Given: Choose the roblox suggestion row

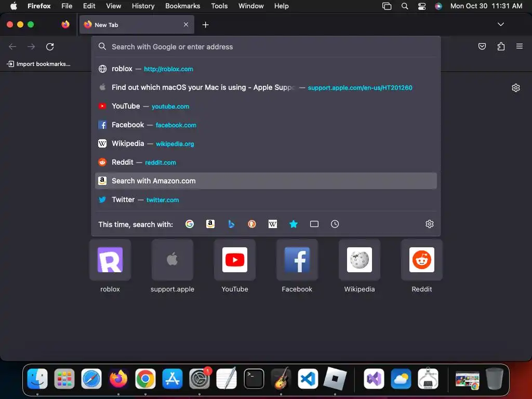Looking at the screenshot, I should [266, 69].
